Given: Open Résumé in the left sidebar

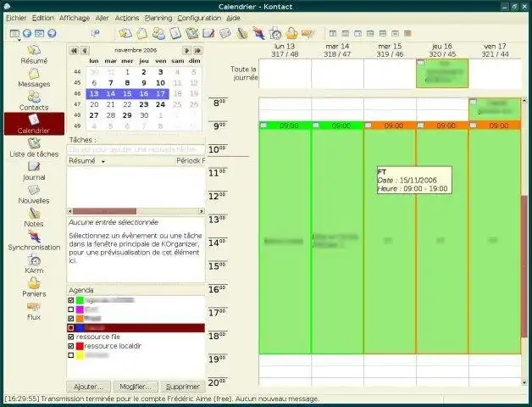Looking at the screenshot, I should point(34,55).
